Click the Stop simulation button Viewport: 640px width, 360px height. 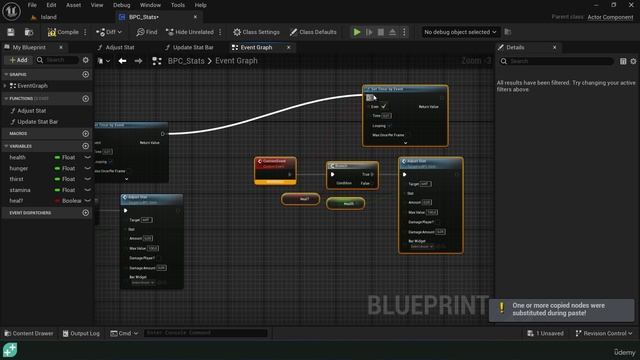tap(381, 32)
